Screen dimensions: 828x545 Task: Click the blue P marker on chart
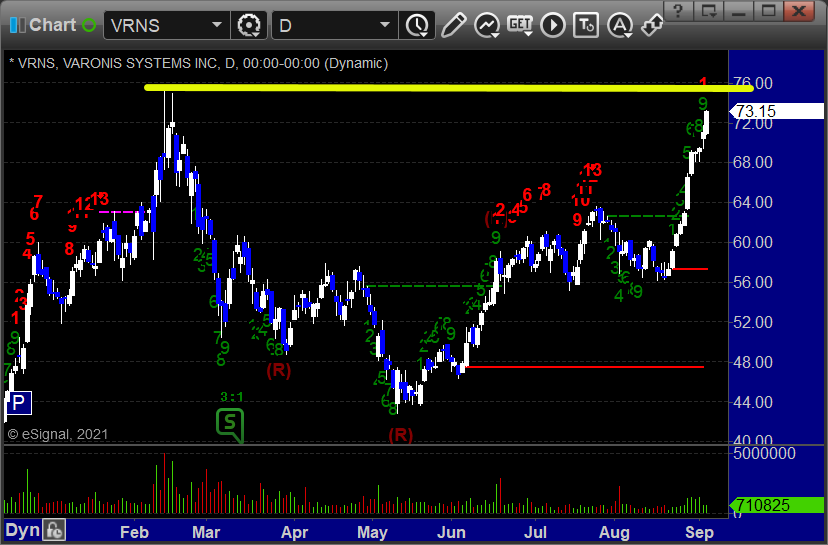(x=18, y=403)
